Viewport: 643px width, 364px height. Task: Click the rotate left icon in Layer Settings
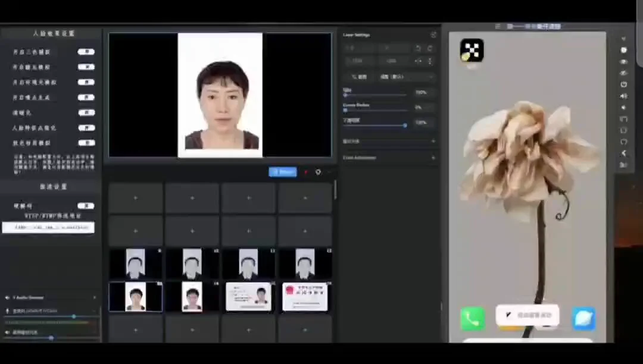(418, 48)
